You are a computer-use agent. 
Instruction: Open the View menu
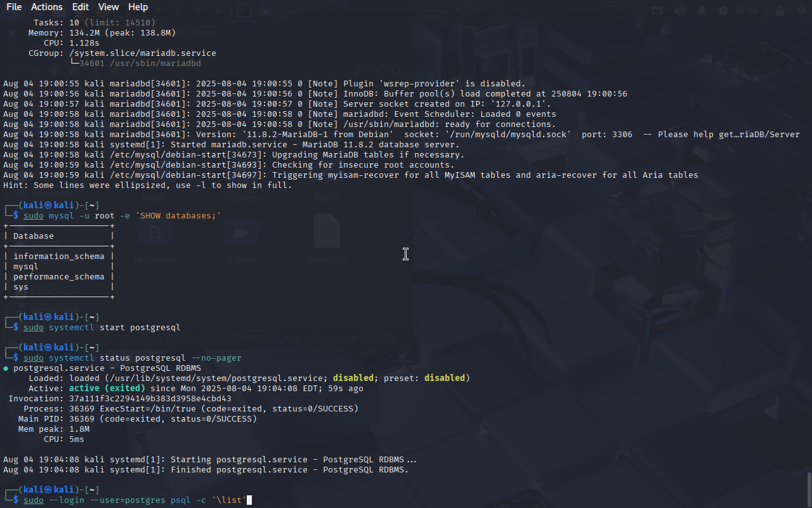click(x=108, y=7)
